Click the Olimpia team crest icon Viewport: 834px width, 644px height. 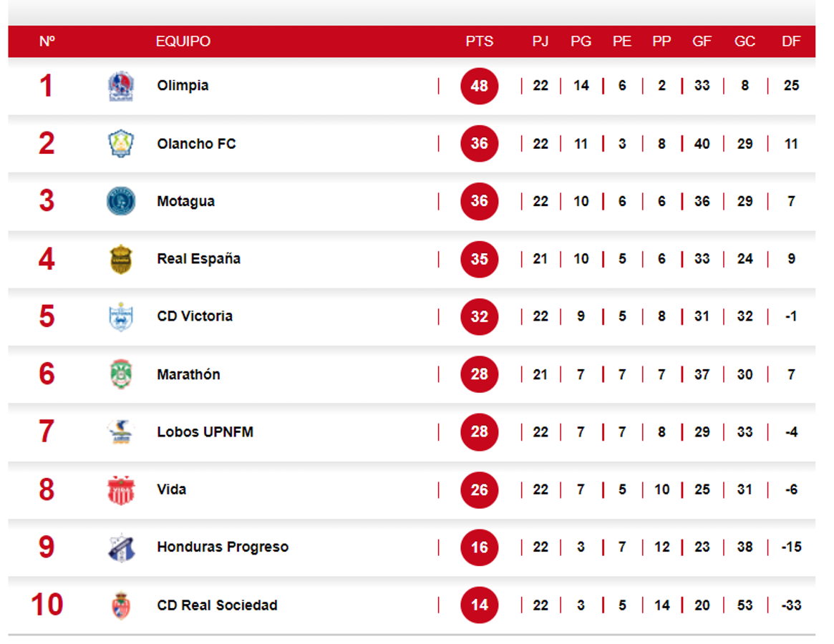(x=120, y=87)
